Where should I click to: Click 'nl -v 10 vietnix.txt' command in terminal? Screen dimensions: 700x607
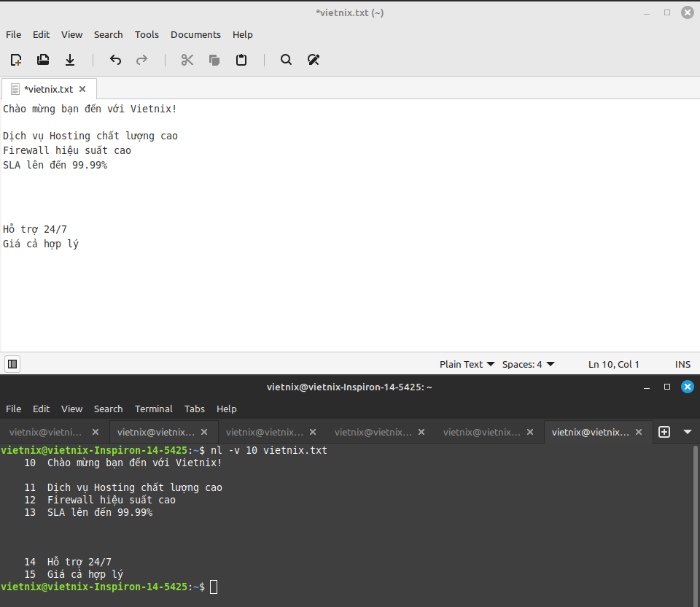(x=269, y=450)
